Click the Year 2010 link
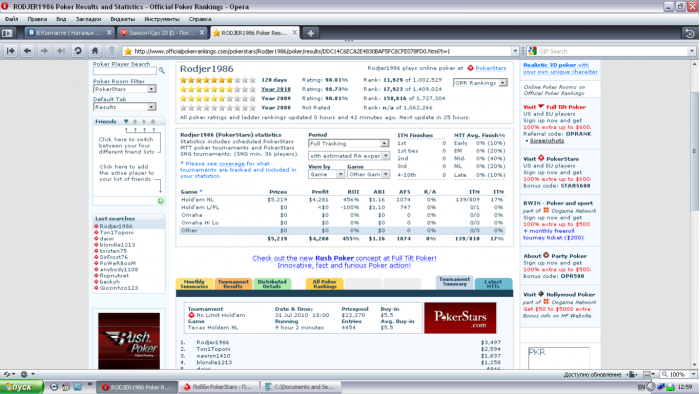This screenshot has height=394, width=700. pos(275,89)
